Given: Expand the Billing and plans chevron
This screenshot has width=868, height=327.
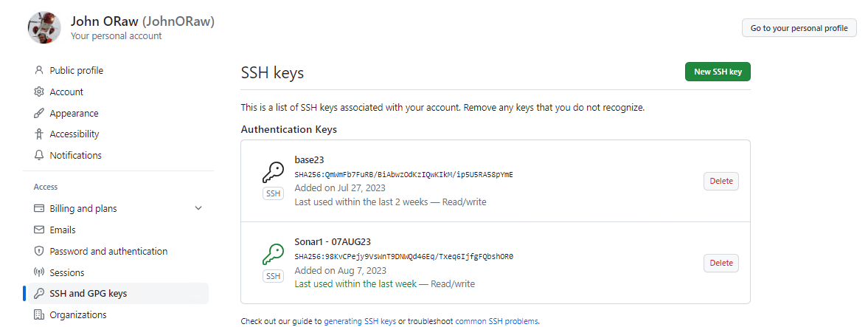Looking at the screenshot, I should [198, 209].
